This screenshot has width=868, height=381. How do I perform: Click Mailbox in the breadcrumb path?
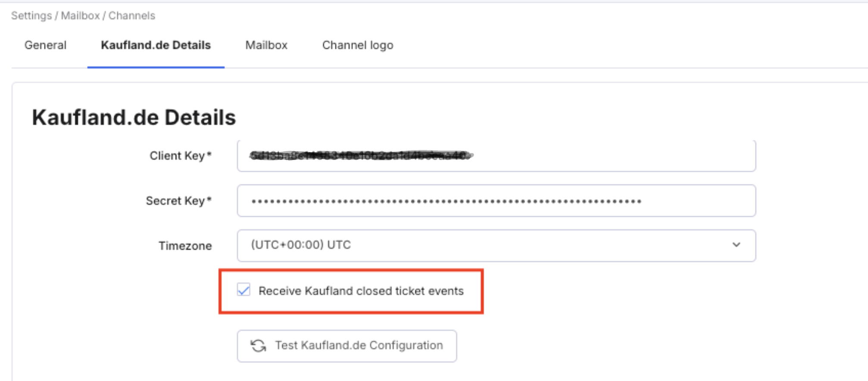pos(80,16)
